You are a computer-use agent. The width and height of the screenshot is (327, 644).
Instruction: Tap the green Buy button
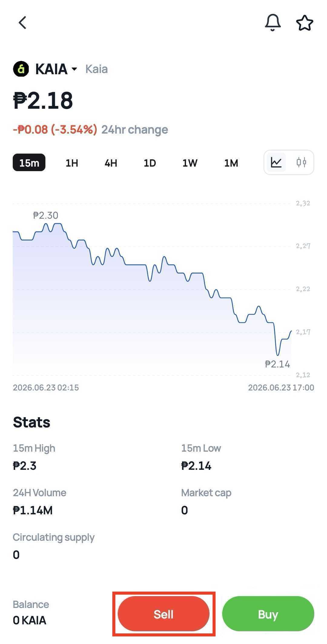click(x=268, y=614)
